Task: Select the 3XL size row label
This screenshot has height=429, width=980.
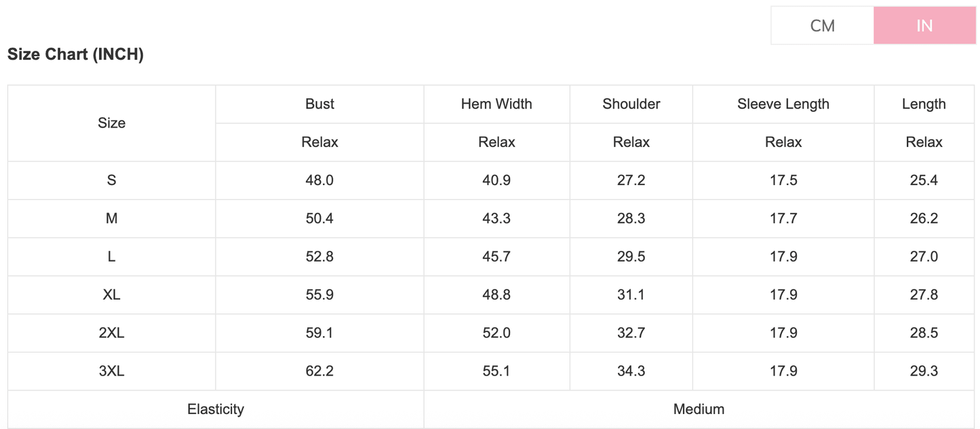Action: (111, 371)
